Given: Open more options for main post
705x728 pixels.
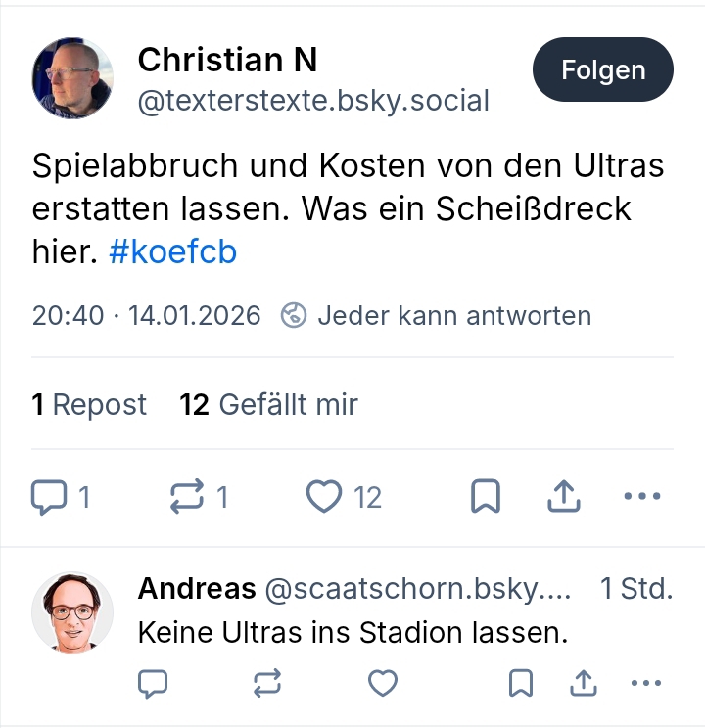Looking at the screenshot, I should (x=642, y=498).
